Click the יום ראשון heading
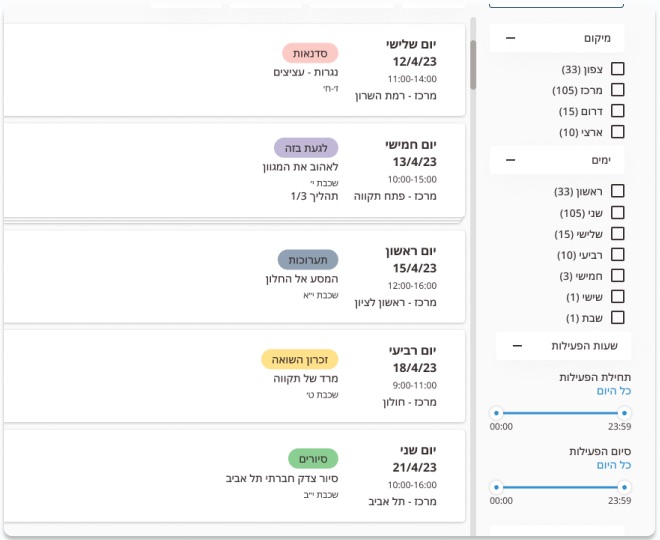660x540 pixels. pyautogui.click(x=411, y=251)
